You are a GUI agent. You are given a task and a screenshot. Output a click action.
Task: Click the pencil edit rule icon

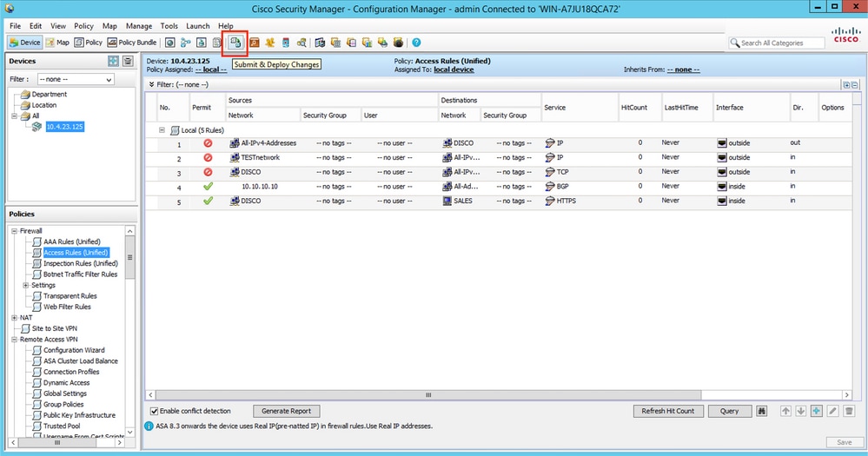pos(832,411)
